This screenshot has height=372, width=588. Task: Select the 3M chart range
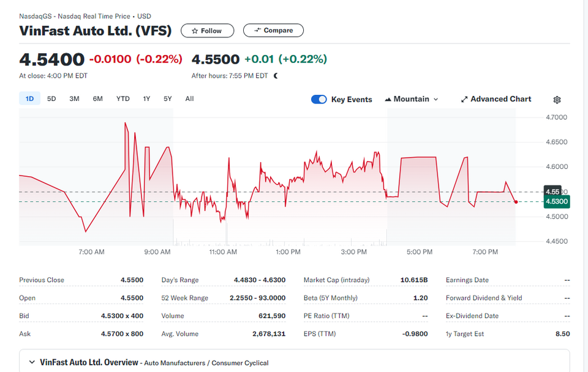(x=74, y=99)
